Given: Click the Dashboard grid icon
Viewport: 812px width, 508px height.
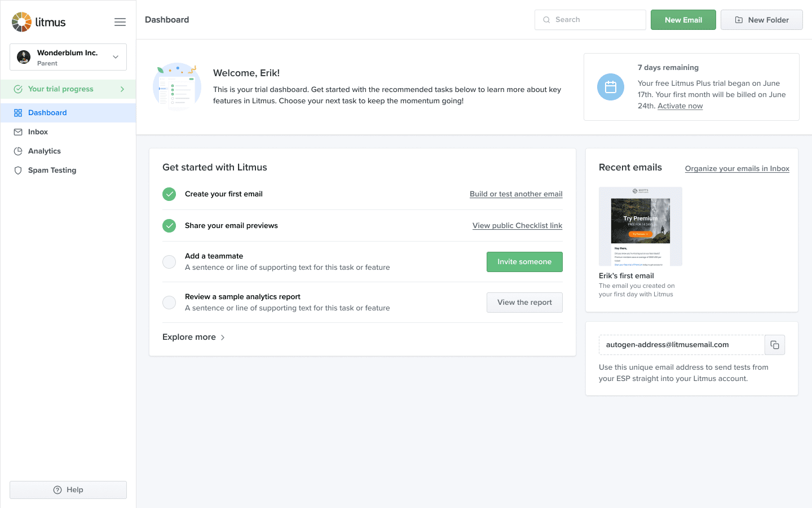Looking at the screenshot, I should pyautogui.click(x=18, y=113).
